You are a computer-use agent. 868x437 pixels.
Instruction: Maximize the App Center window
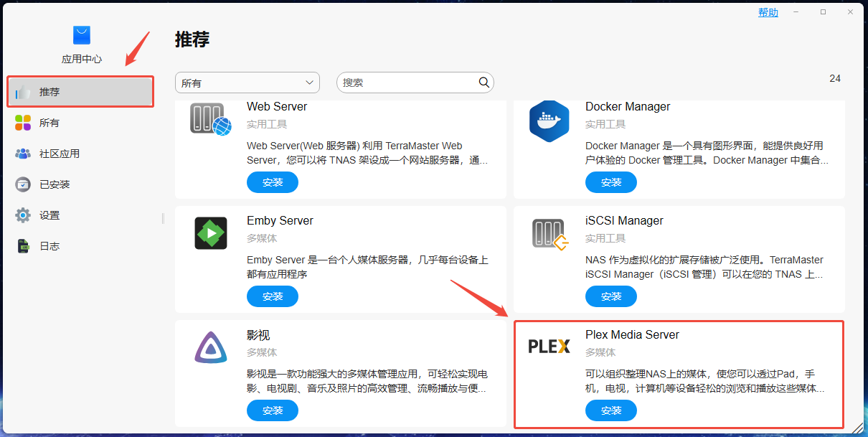click(823, 11)
